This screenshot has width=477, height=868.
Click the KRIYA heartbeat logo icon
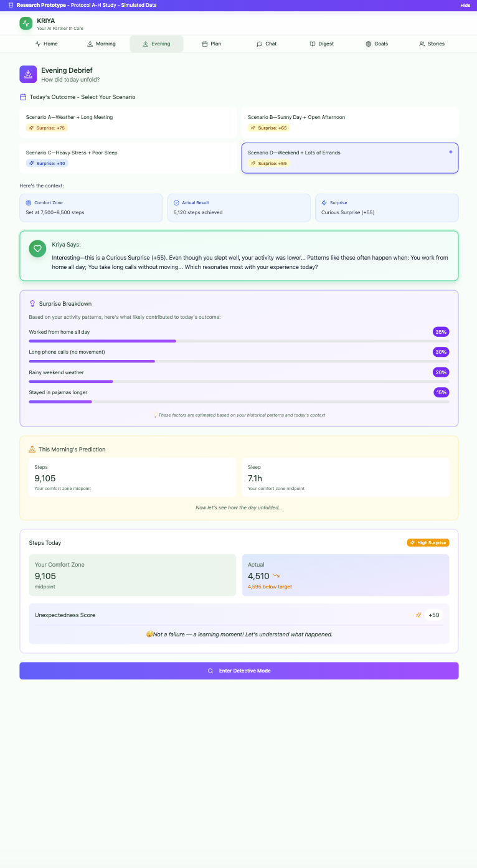(26, 24)
